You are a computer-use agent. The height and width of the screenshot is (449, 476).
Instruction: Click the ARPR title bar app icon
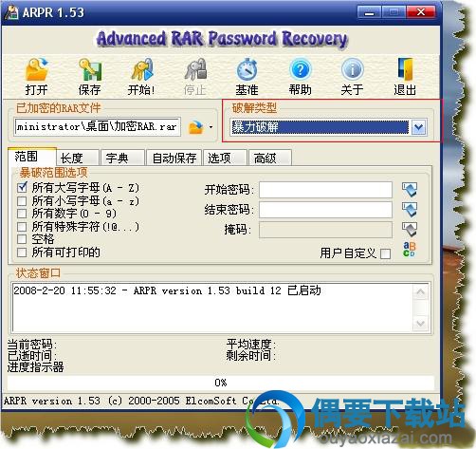tap(12, 12)
